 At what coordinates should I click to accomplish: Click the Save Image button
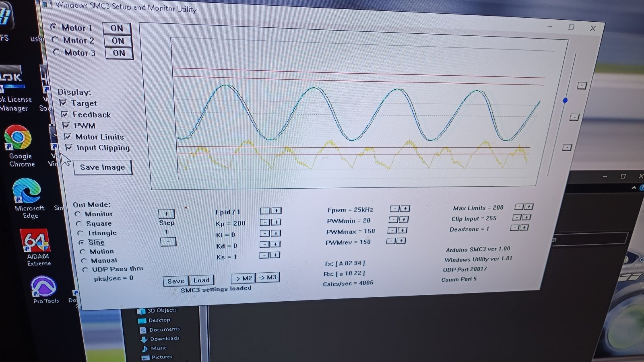click(103, 167)
